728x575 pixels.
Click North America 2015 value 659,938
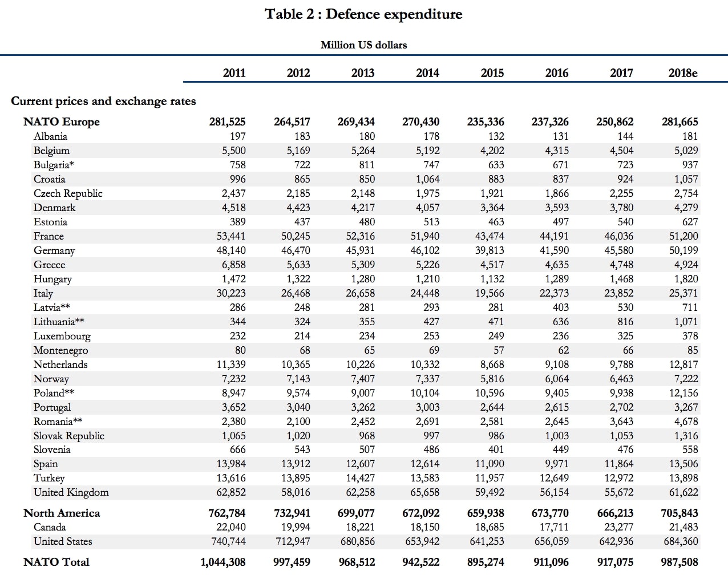tap(486, 513)
